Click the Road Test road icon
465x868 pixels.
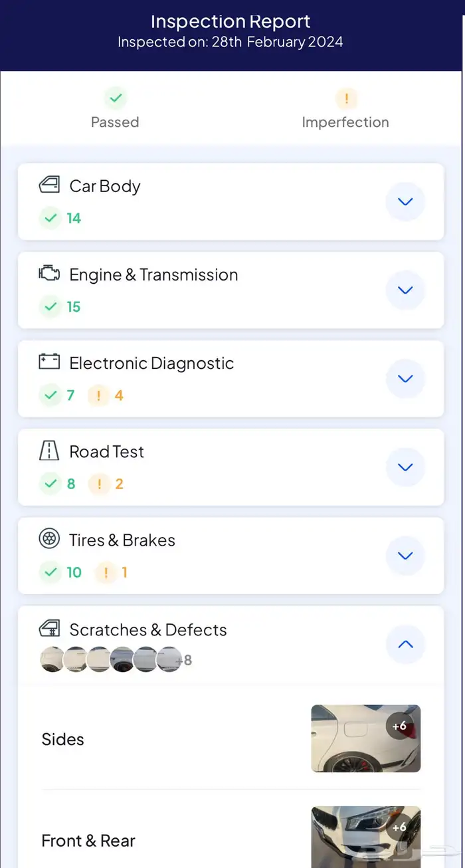(49, 451)
